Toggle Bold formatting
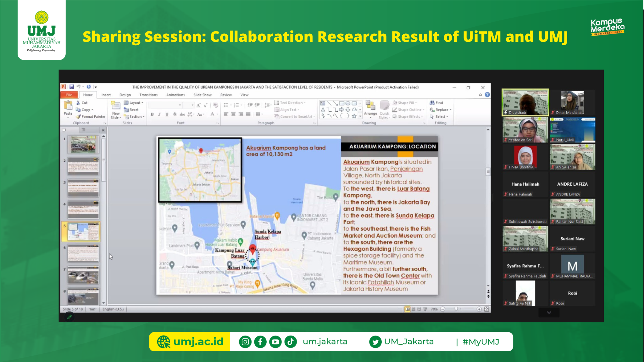The height and width of the screenshot is (362, 644). click(152, 114)
